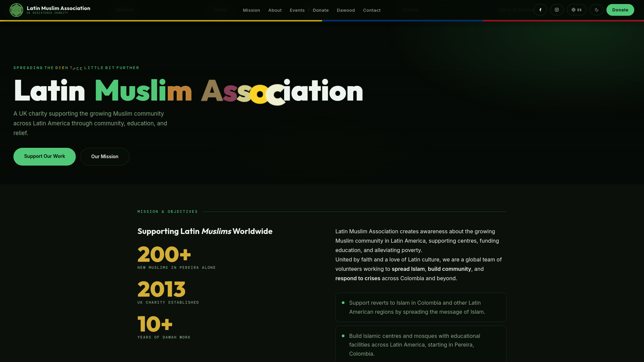
Task: Click the Latin Muslim Association header title
Action: (58, 8)
